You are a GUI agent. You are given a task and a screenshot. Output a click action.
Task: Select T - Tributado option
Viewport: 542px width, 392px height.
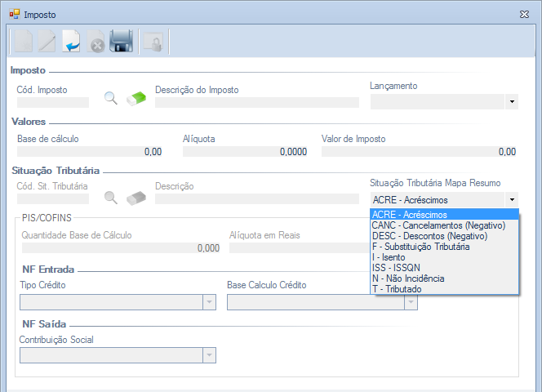pos(445,289)
